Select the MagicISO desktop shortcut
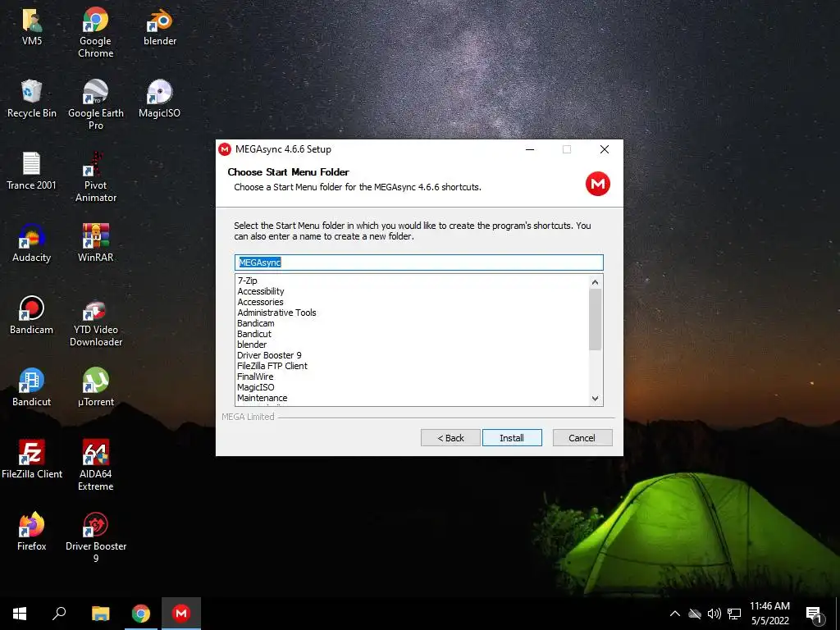The width and height of the screenshot is (840, 630). point(160,98)
